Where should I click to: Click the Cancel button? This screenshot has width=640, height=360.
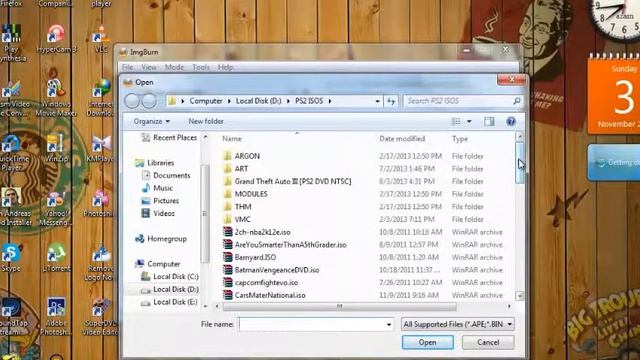pos(488,342)
